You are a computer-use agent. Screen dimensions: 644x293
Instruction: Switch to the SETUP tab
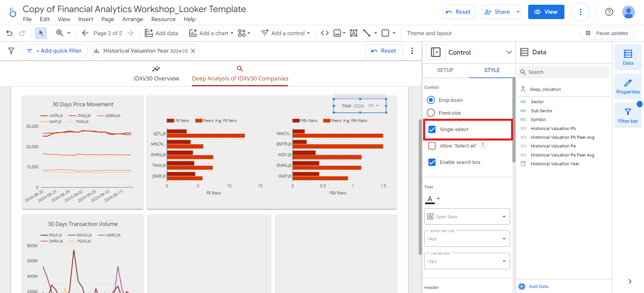tap(445, 70)
